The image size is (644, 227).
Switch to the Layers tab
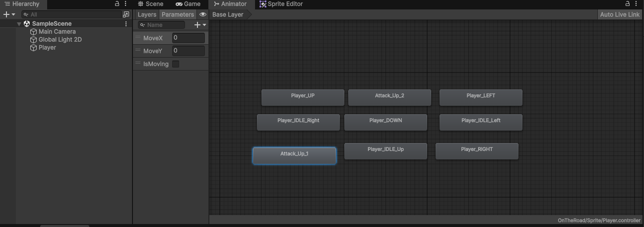pyautogui.click(x=147, y=14)
